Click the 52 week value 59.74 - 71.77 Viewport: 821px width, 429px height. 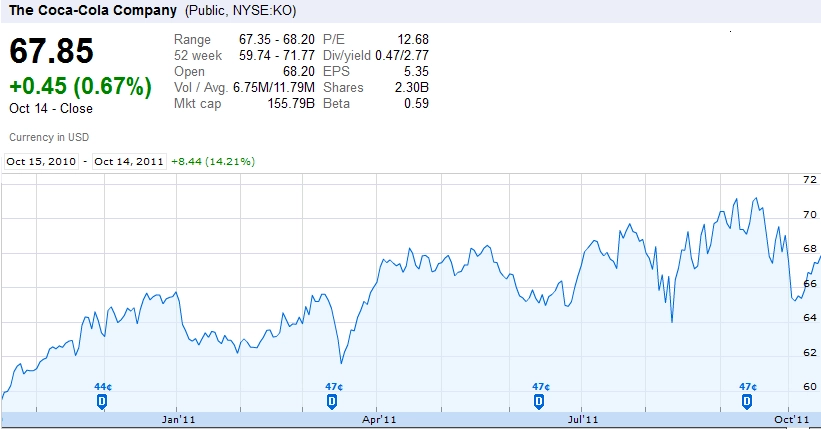277,56
